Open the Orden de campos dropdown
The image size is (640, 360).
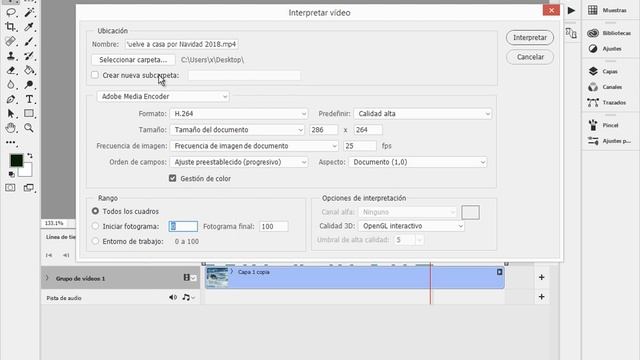238,162
